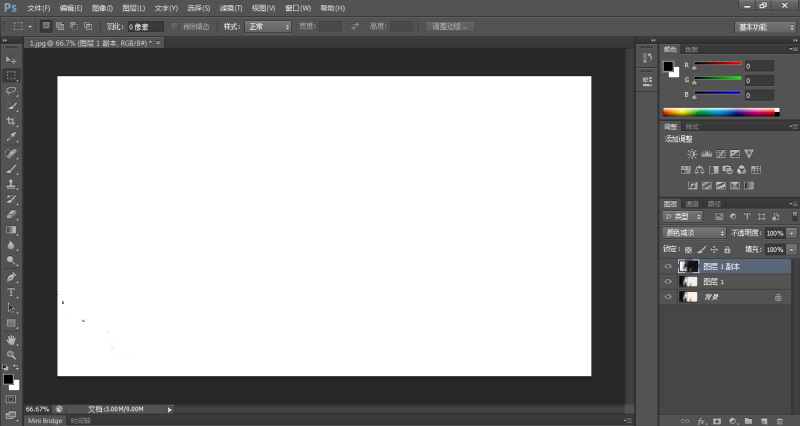Viewport: 800px width, 426px height.
Task: Select the Crop tool
Action: (x=12, y=121)
